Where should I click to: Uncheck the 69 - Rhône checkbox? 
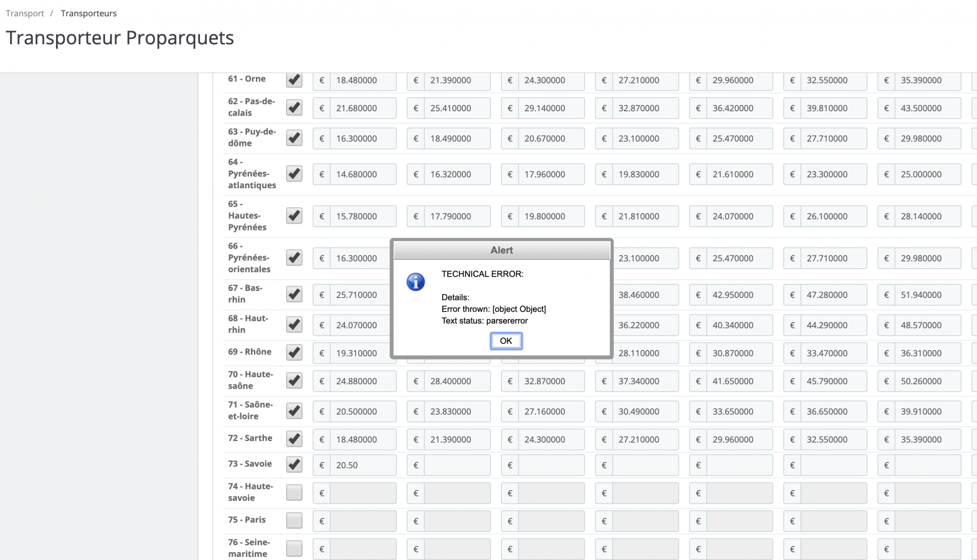click(x=294, y=352)
